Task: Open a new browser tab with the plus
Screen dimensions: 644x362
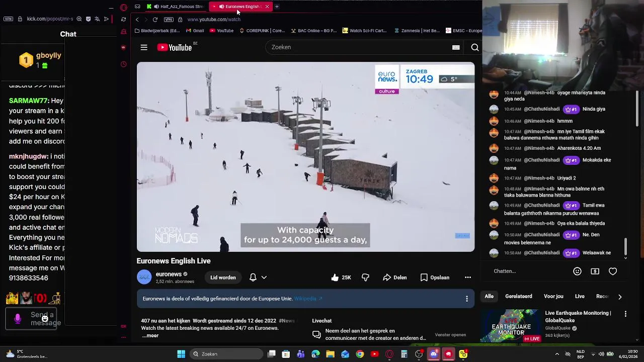Action: coord(277,7)
